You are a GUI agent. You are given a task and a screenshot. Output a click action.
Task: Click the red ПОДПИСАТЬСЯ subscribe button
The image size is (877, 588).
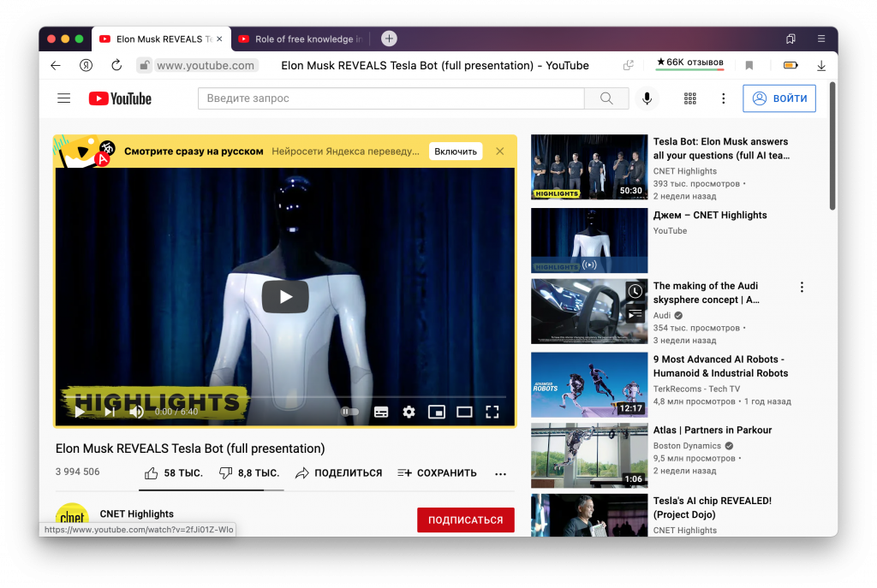[x=465, y=520]
